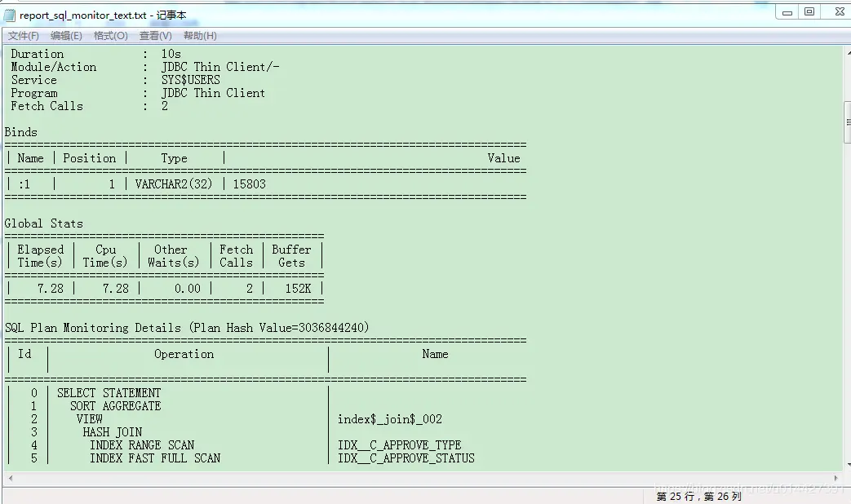The image size is (851, 504).
Task: Click the vertical scrollbar down arrow
Action: point(848,465)
